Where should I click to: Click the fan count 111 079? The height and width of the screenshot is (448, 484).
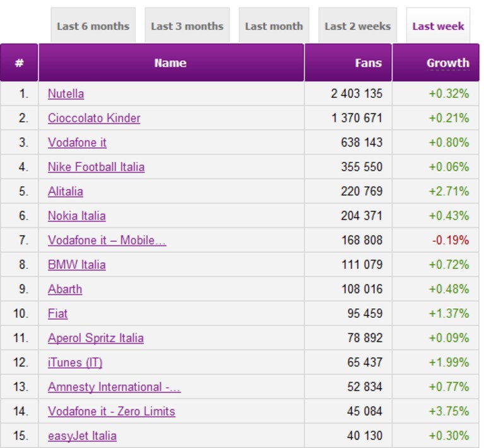pyautogui.click(x=362, y=264)
